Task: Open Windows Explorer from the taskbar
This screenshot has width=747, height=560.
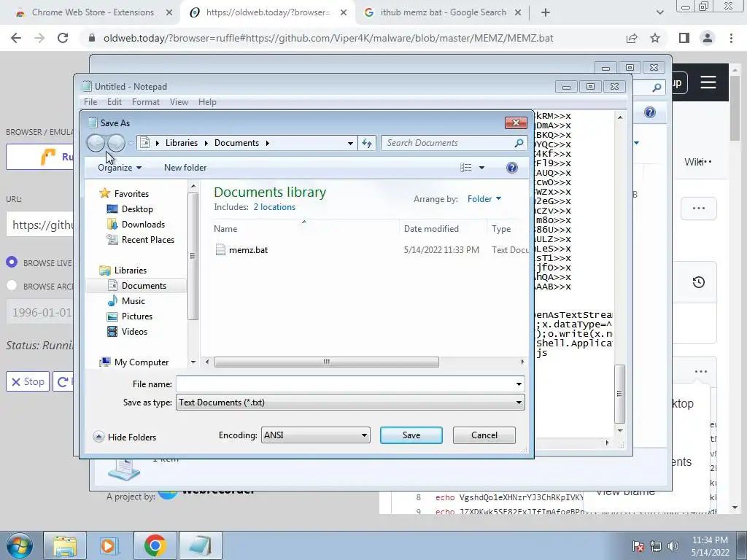Action: pyautogui.click(x=65, y=545)
